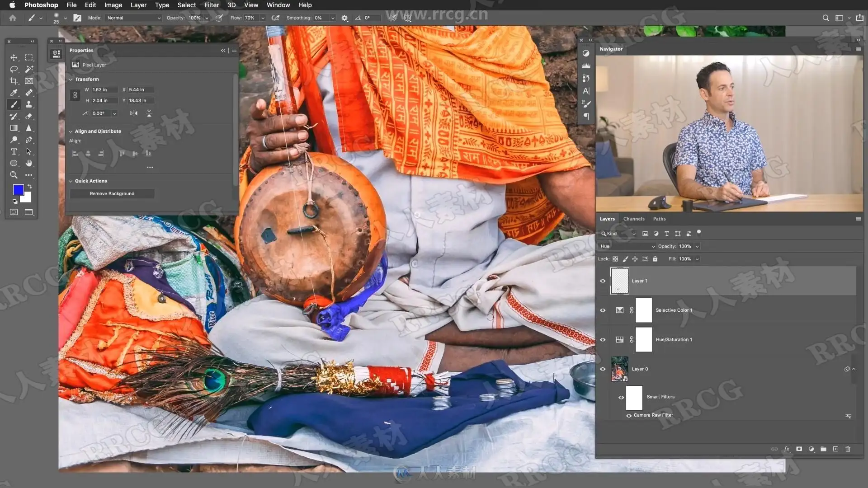Open the Filter menu
The image size is (868, 488).
click(211, 5)
